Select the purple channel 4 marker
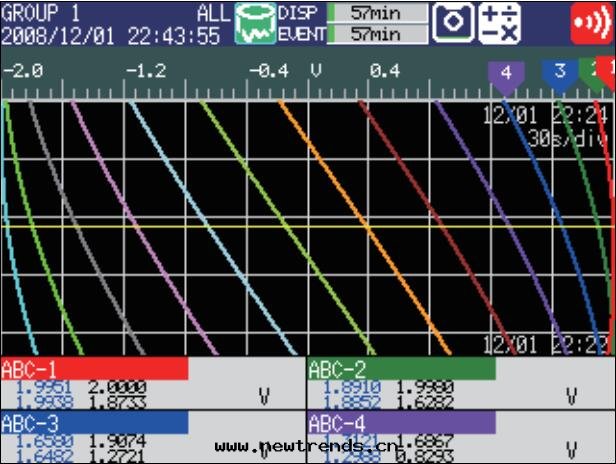This screenshot has height=464, width=616. [x=506, y=78]
